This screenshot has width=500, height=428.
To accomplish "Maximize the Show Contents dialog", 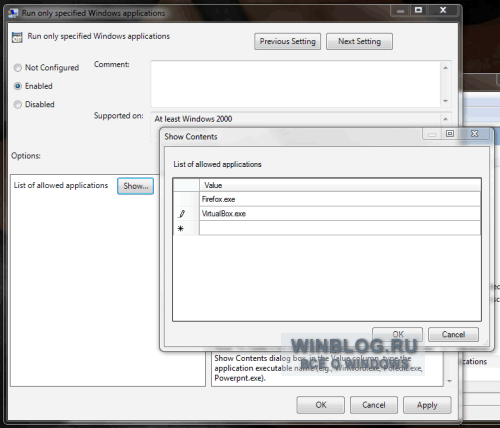I will coord(450,134).
